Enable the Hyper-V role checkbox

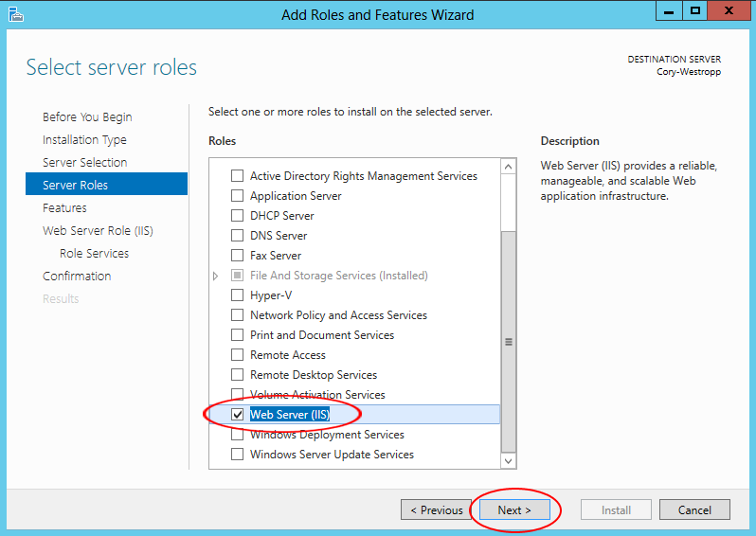pyautogui.click(x=237, y=295)
